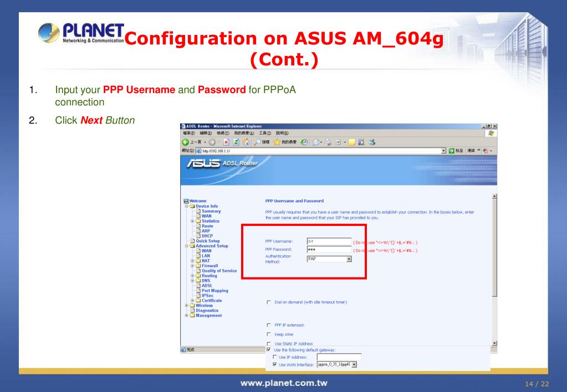Expand the Wireless tree node
This screenshot has width=567, height=392.
[187, 306]
